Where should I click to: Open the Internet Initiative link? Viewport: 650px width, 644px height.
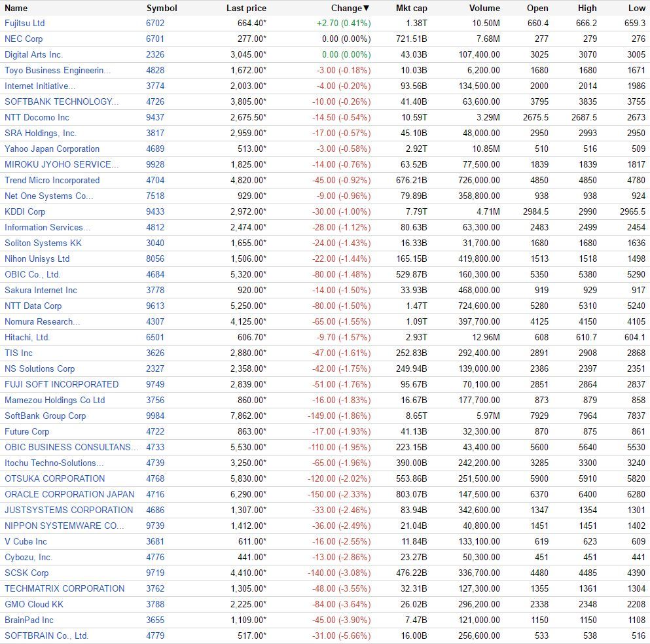tap(40, 86)
